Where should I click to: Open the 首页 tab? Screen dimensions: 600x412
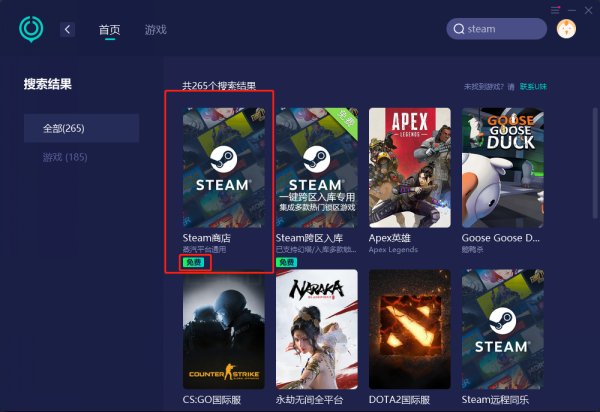[109, 29]
